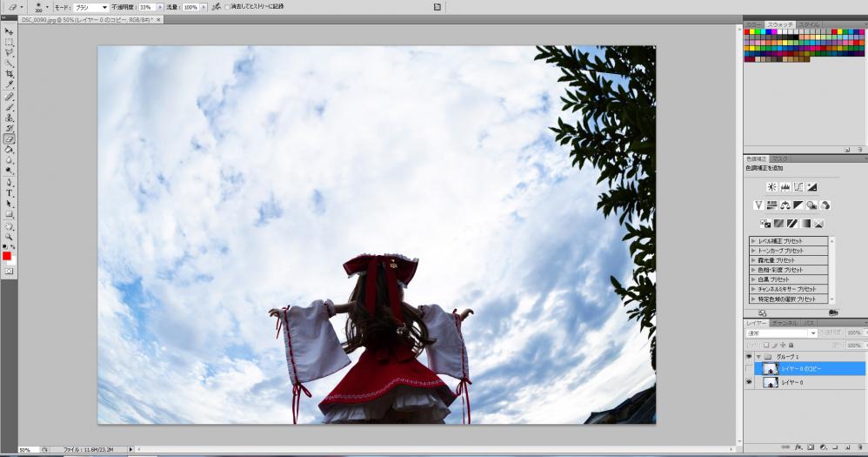The image size is (868, 457).
Task: Enable airbrush mode in options bar
Action: (216, 7)
